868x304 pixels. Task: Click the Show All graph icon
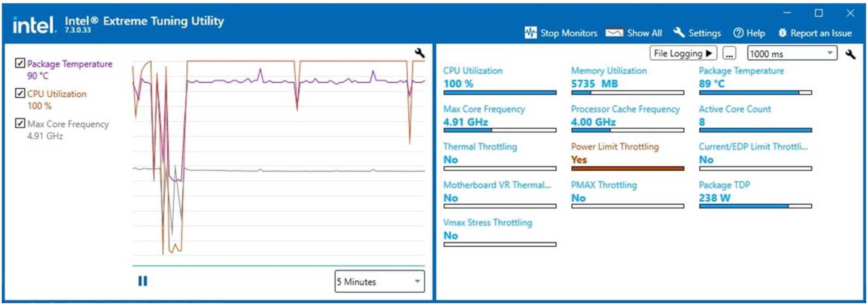[x=614, y=33]
